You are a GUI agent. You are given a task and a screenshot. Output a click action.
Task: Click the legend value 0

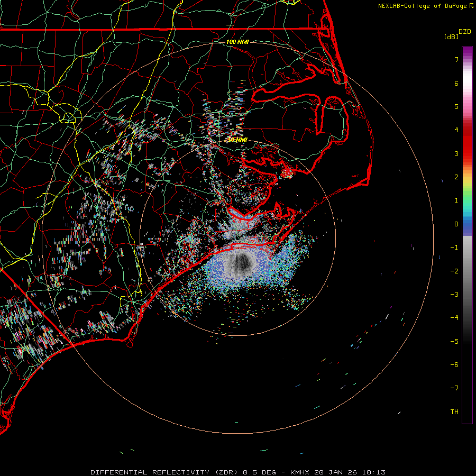click(456, 224)
